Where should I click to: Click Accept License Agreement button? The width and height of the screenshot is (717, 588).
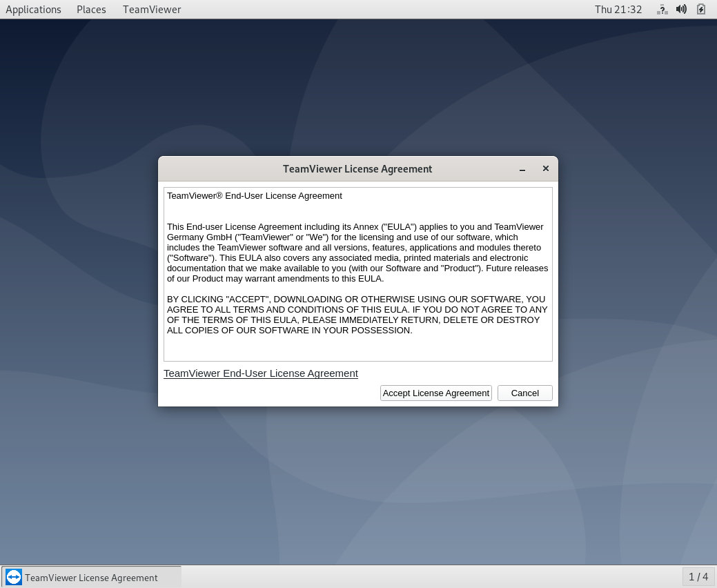point(435,393)
